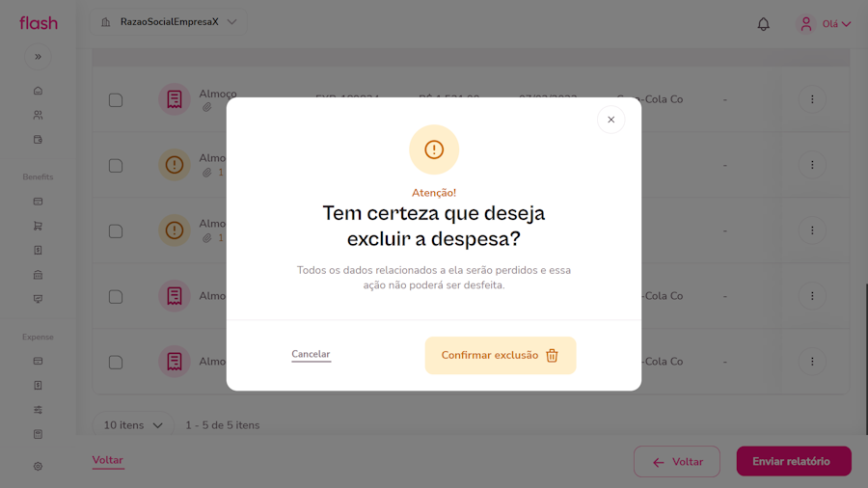The height and width of the screenshot is (488, 868).
Task: Expand the sidebar with the double-chevron button
Action: (x=39, y=57)
